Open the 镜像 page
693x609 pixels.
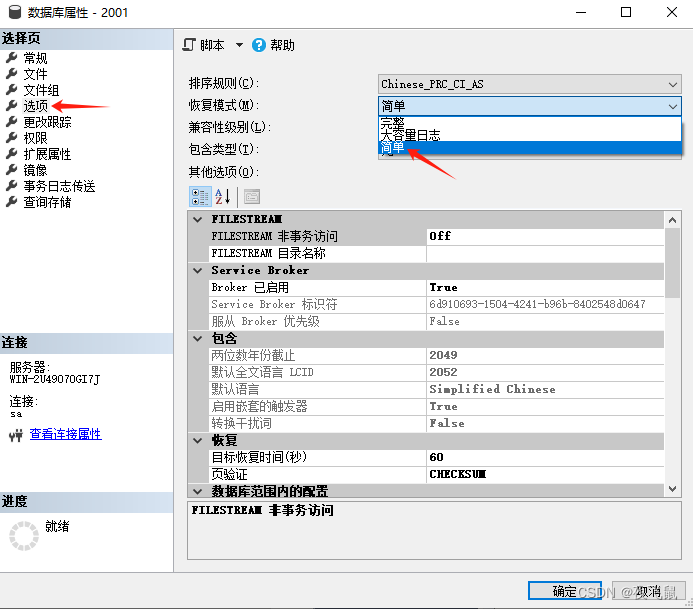pos(35,170)
